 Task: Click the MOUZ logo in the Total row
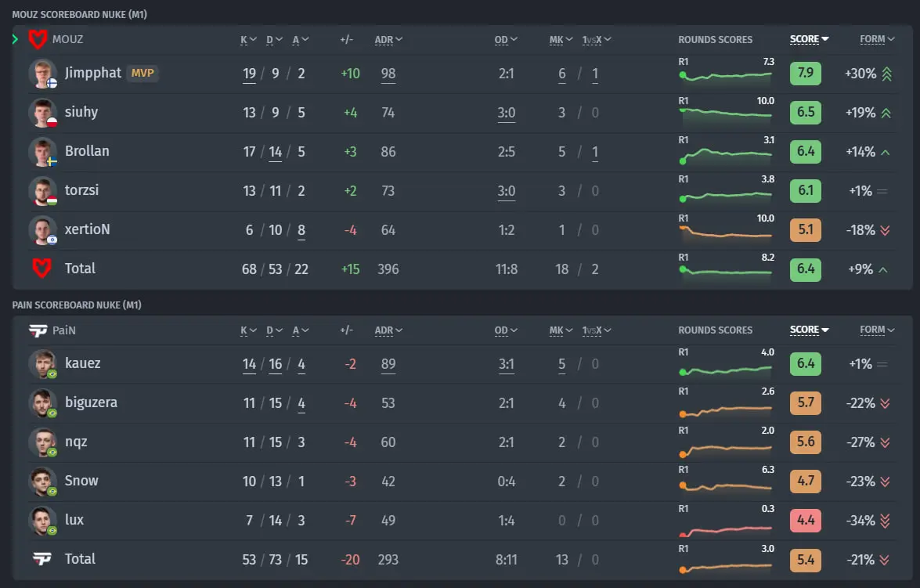pos(41,269)
